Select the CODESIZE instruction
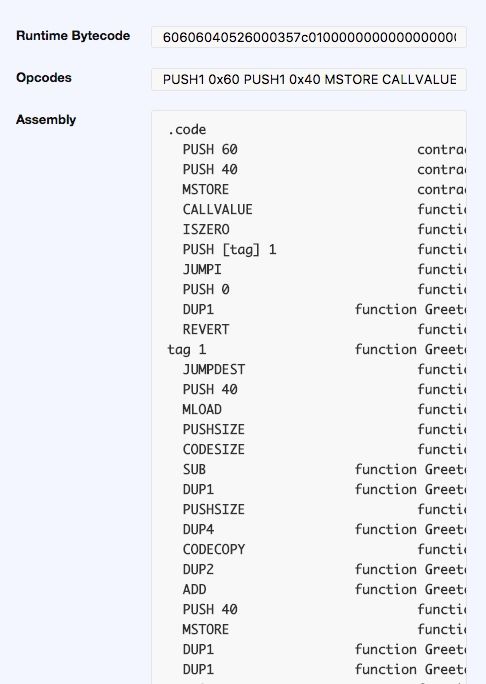This screenshot has height=684, width=486. (x=214, y=449)
